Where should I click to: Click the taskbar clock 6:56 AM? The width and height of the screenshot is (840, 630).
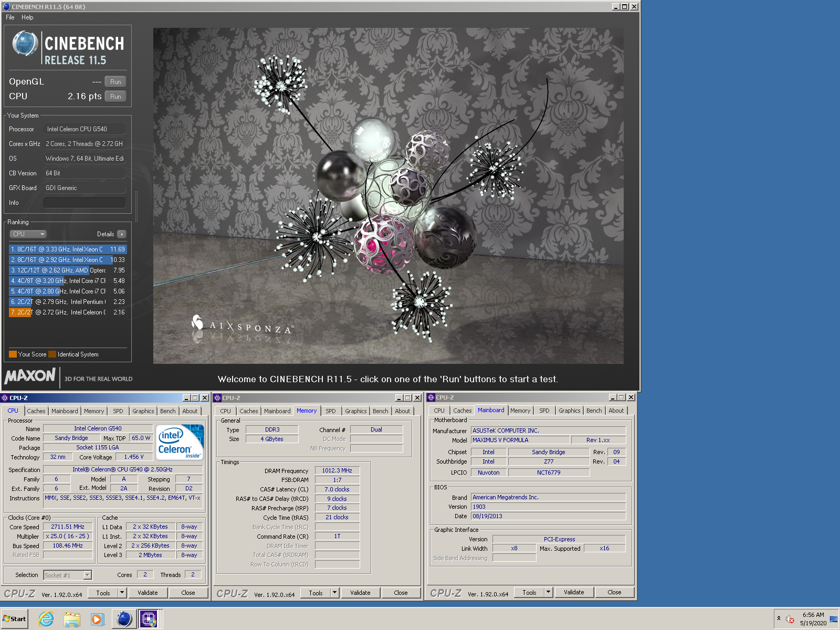click(x=813, y=615)
